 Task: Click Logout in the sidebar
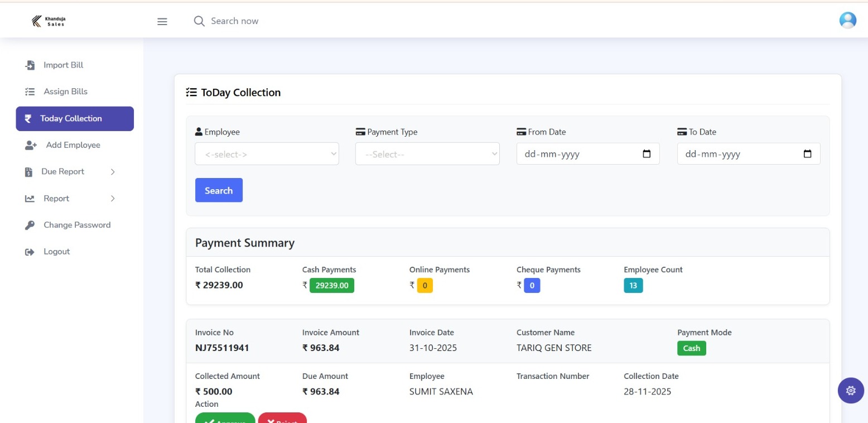click(56, 252)
